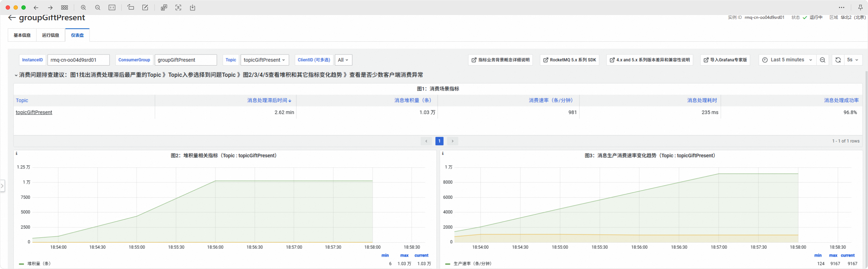Screen dimensions: 868x269
Task: Sort 图2 legend by max
Action: click(404, 255)
